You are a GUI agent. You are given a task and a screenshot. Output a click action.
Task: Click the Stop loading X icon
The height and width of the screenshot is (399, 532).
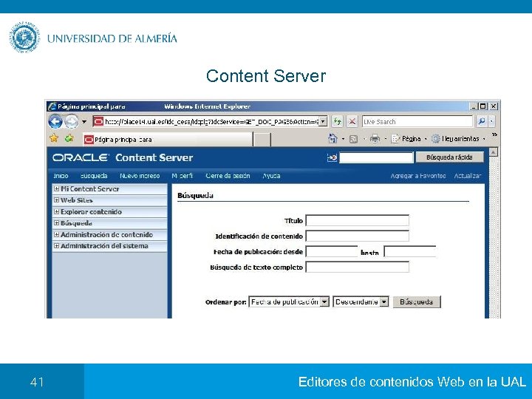(352, 121)
